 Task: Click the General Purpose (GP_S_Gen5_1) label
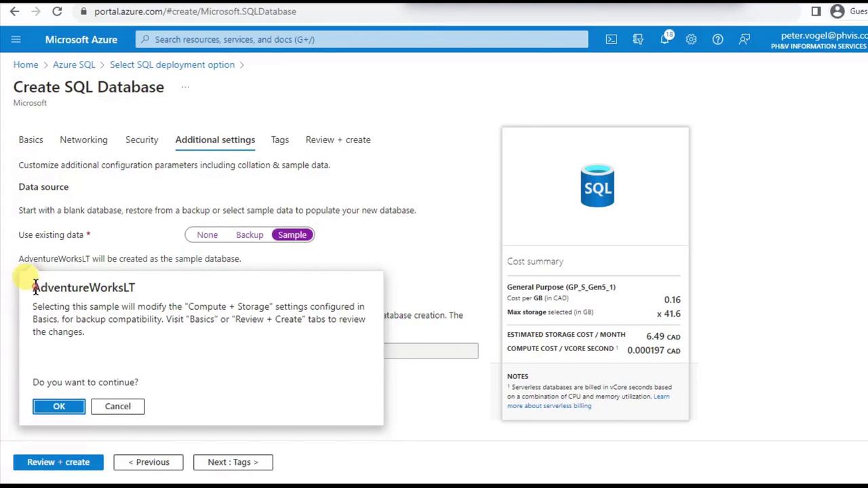point(561,287)
